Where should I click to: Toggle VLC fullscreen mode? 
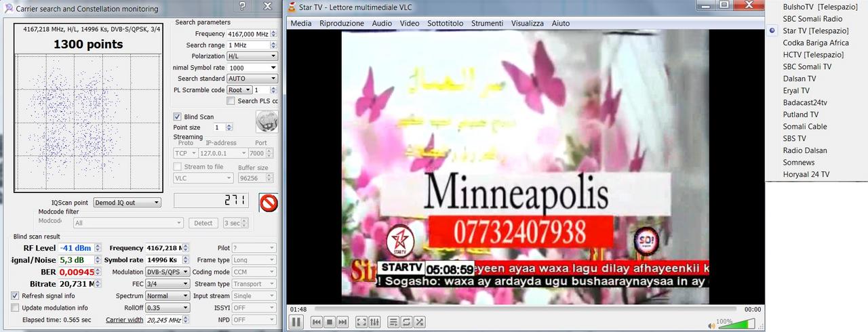(x=361, y=322)
